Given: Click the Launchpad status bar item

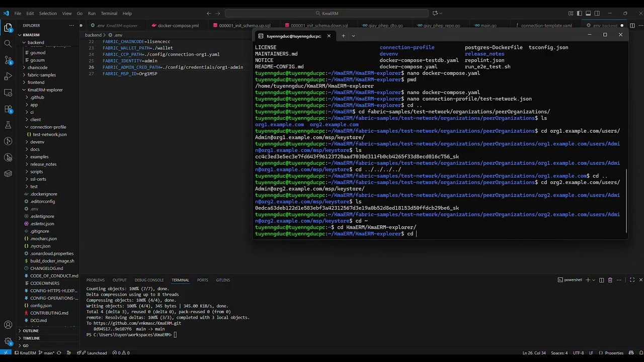Looking at the screenshot, I should tap(93, 353).
